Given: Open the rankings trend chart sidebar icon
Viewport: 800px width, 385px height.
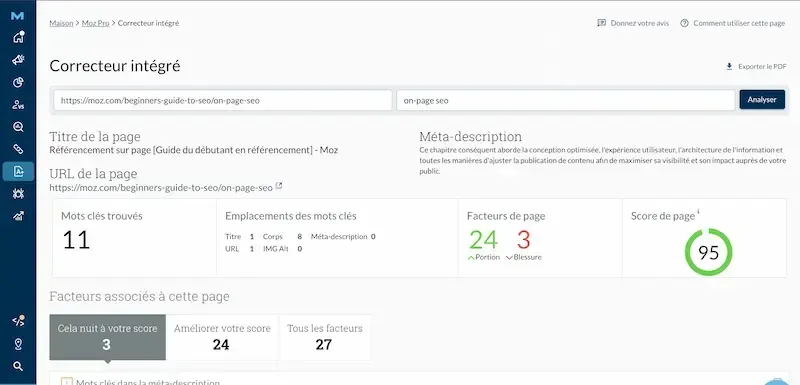Looking at the screenshot, I should point(18,216).
